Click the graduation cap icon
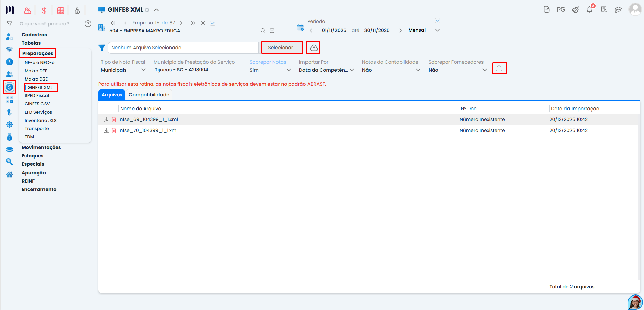Image resolution: width=644 pixels, height=310 pixels. 618,10
